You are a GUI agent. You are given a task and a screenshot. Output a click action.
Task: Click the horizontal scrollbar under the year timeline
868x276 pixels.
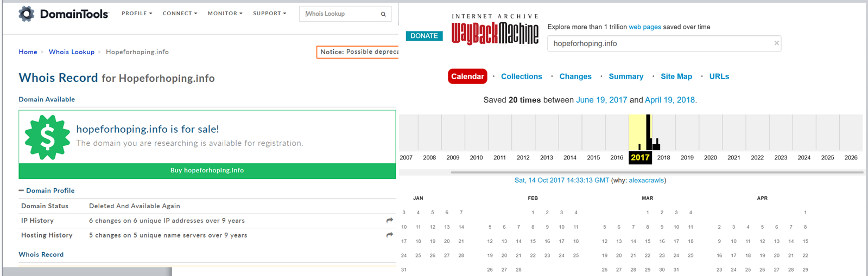point(657,172)
